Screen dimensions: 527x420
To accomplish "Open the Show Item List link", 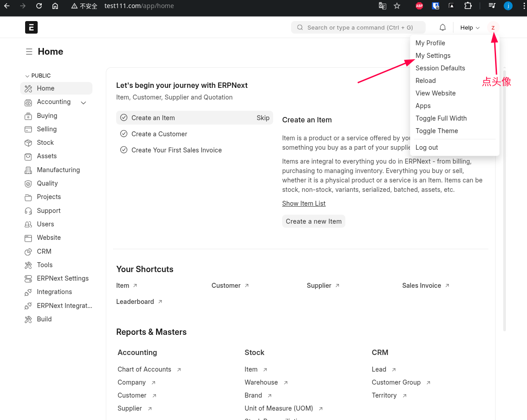I will (304, 204).
